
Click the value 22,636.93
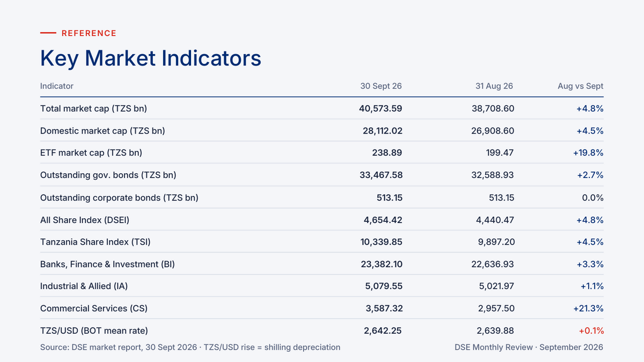point(493,264)
